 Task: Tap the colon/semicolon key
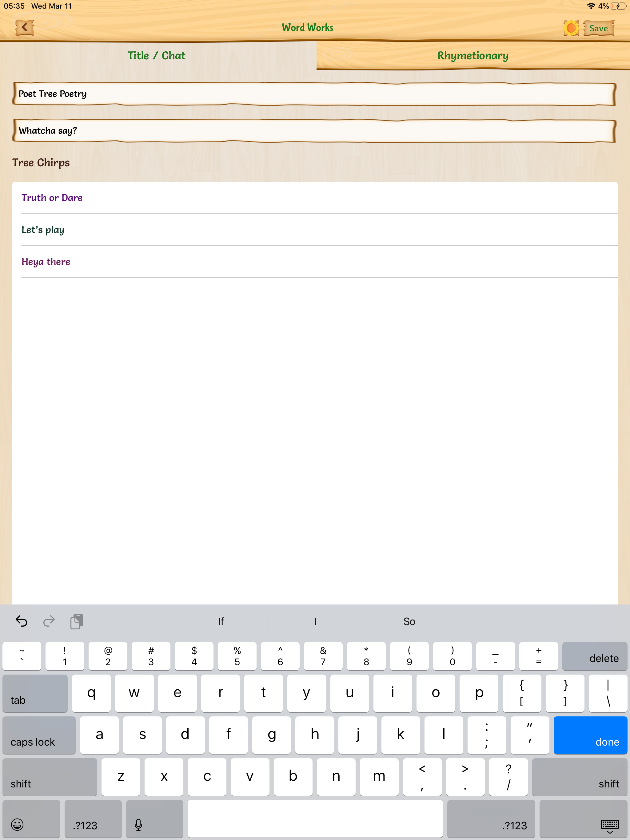click(487, 735)
